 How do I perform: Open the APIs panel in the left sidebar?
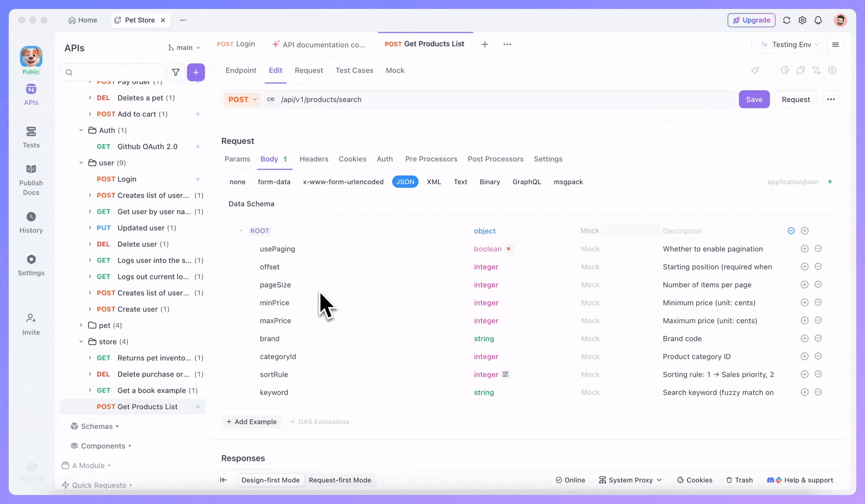(31, 94)
